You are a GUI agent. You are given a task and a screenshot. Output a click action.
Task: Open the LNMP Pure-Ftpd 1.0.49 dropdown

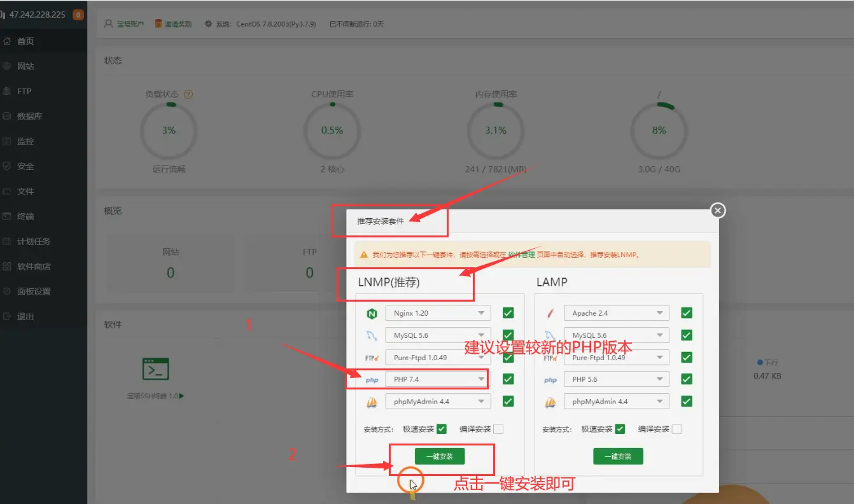[x=438, y=358]
